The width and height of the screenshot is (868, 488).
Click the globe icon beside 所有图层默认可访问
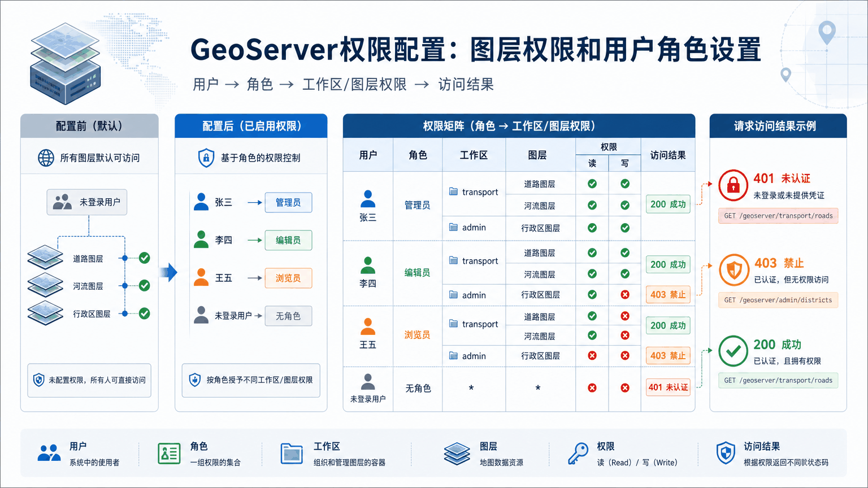coord(46,158)
